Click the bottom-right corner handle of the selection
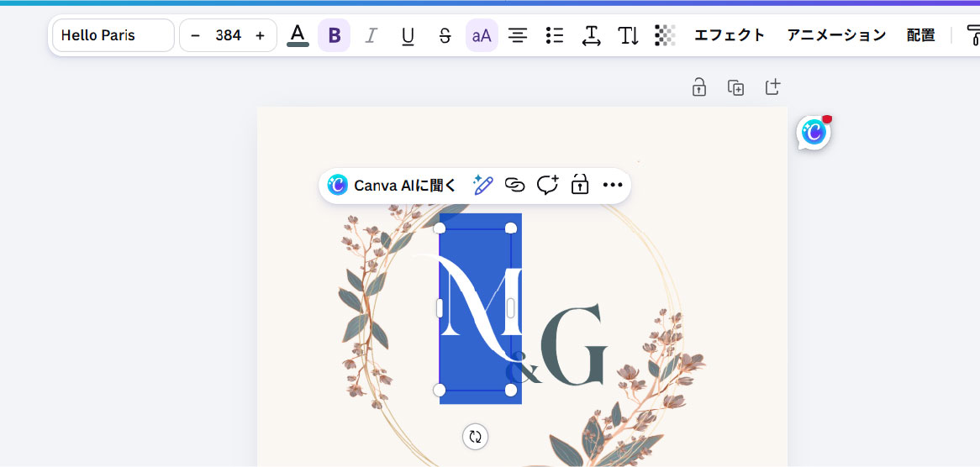The height and width of the screenshot is (467, 980). pyautogui.click(x=511, y=391)
